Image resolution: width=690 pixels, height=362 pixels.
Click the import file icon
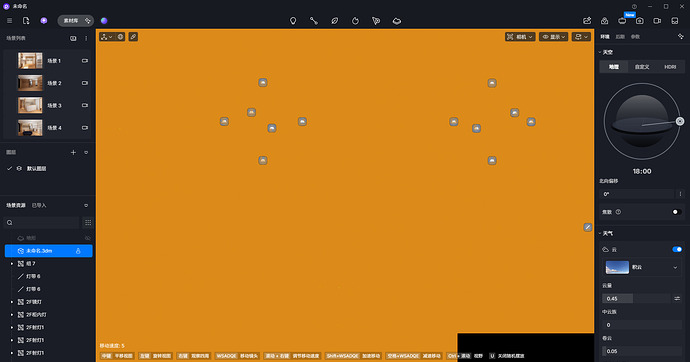(26, 21)
